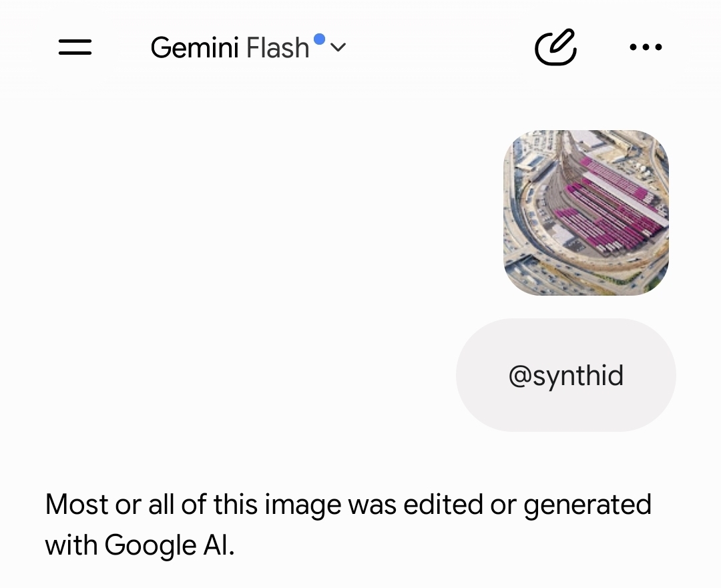Click the middle dot of the options icon
Screen dimensions: 721x588
click(x=646, y=47)
